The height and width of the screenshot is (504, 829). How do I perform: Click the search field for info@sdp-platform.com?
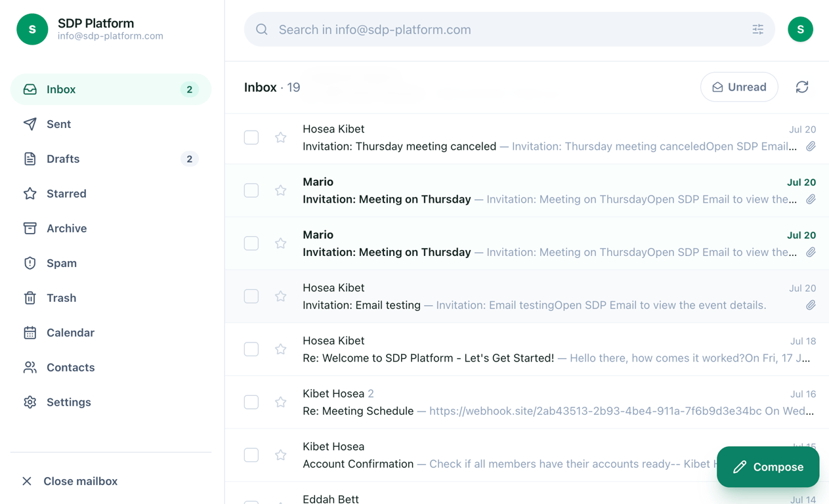tap(509, 30)
